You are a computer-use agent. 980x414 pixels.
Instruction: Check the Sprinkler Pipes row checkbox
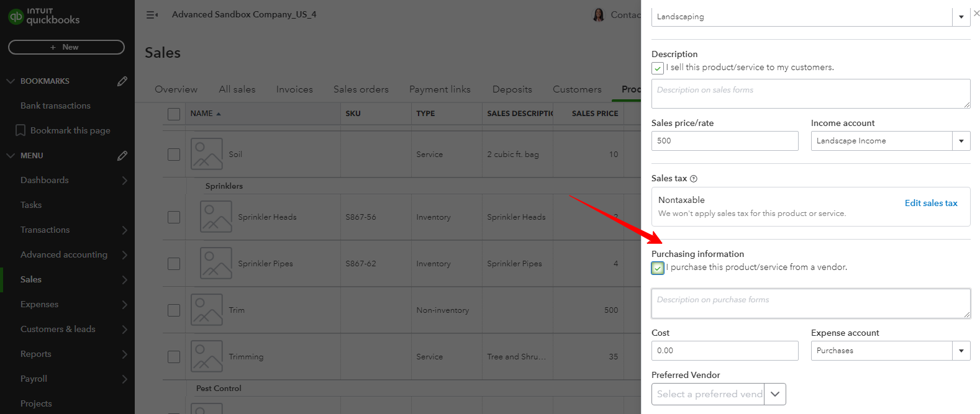point(174,263)
